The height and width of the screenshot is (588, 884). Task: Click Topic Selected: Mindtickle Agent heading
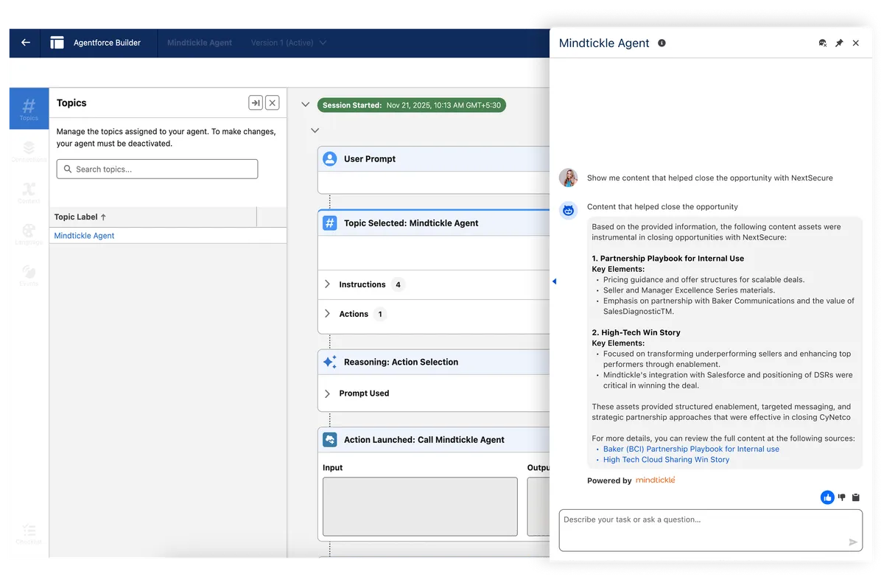click(x=411, y=223)
